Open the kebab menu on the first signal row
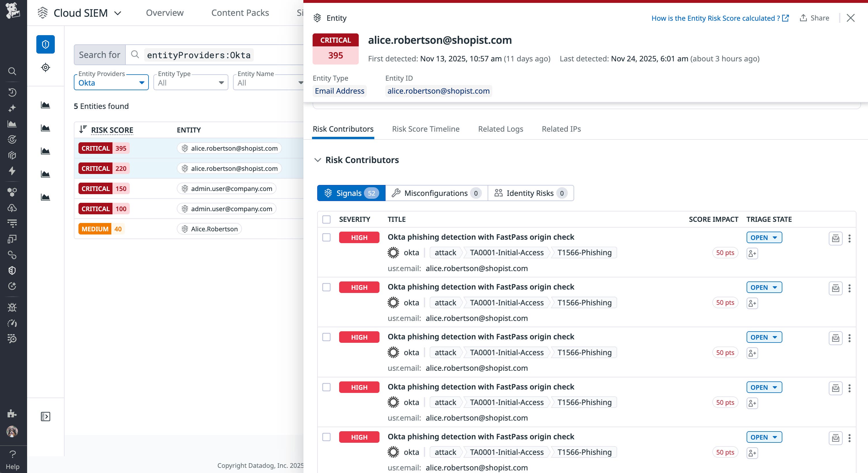Viewport: 868px width, 473px height. 850,238
